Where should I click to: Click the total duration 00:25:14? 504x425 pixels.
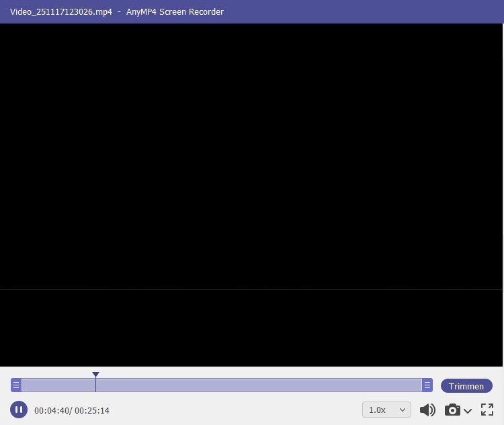click(x=92, y=410)
